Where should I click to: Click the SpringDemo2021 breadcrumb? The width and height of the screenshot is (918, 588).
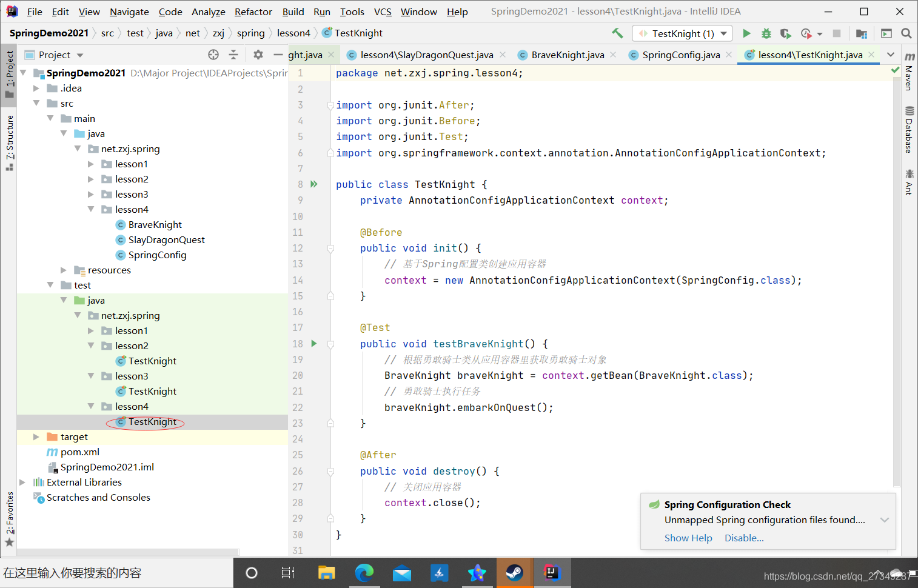click(49, 33)
